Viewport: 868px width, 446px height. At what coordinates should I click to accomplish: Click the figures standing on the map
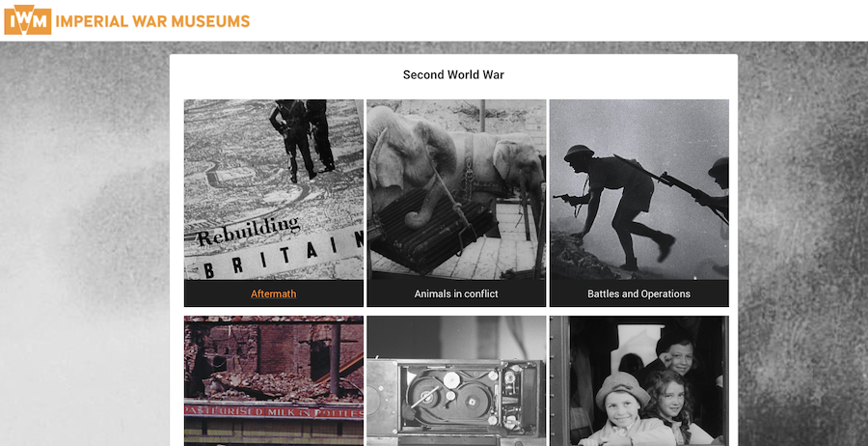[x=302, y=140]
